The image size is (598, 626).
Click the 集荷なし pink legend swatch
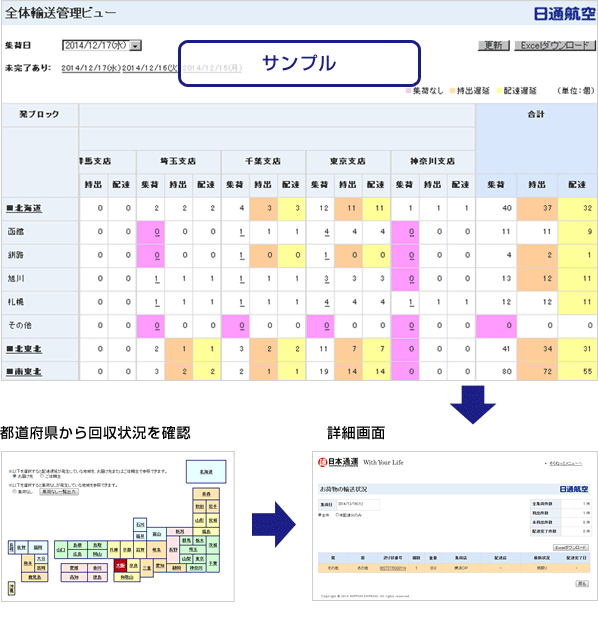point(408,91)
